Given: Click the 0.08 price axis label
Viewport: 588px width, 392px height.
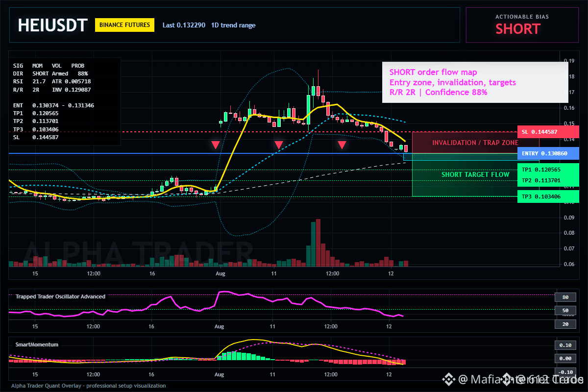Looking at the screenshot, I should [569, 233].
